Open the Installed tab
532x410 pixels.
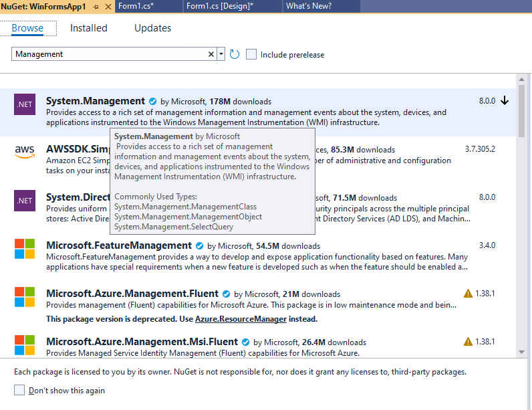tap(88, 28)
